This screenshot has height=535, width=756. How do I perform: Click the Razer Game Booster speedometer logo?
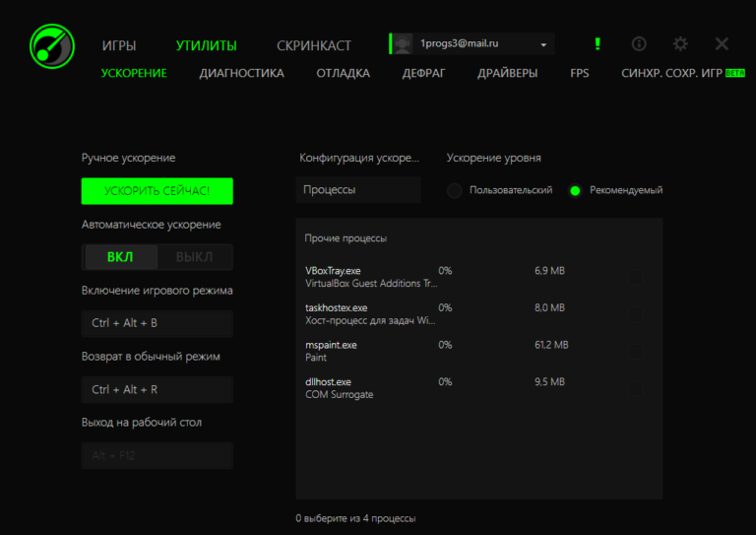tap(52, 46)
